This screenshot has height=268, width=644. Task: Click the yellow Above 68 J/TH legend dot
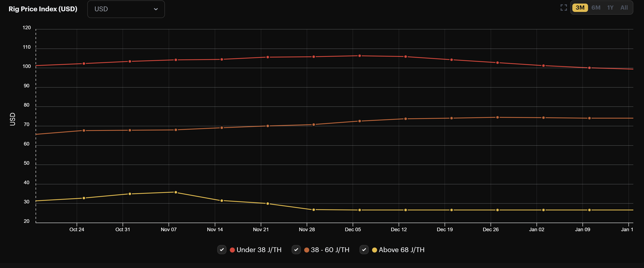(375, 250)
